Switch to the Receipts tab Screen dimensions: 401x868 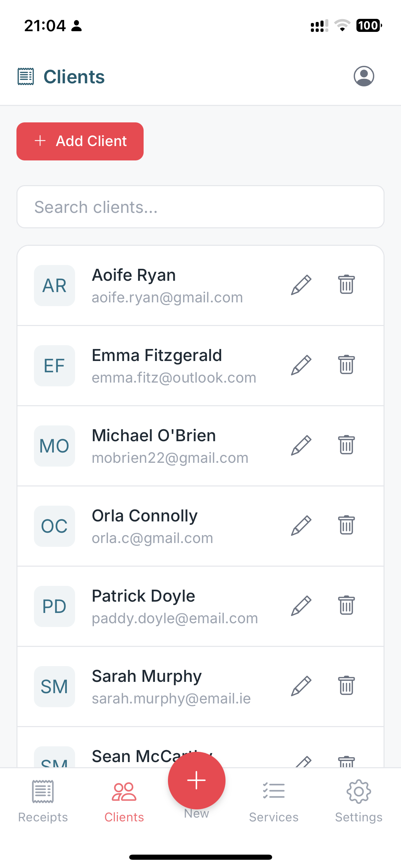tap(43, 801)
